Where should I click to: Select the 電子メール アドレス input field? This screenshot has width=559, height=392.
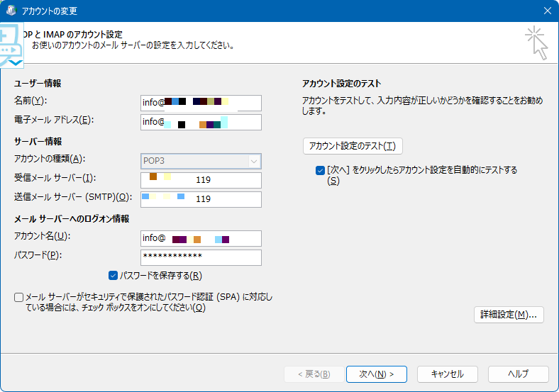(201, 122)
